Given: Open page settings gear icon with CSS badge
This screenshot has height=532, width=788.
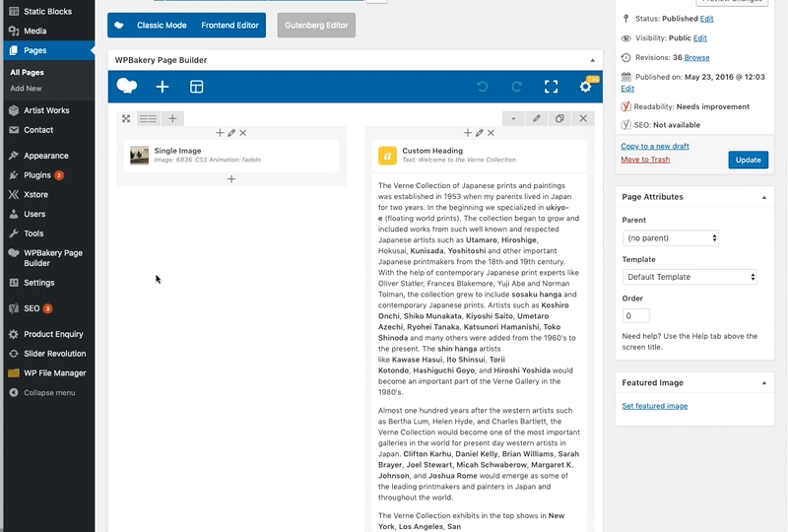Looking at the screenshot, I should 586,86.
